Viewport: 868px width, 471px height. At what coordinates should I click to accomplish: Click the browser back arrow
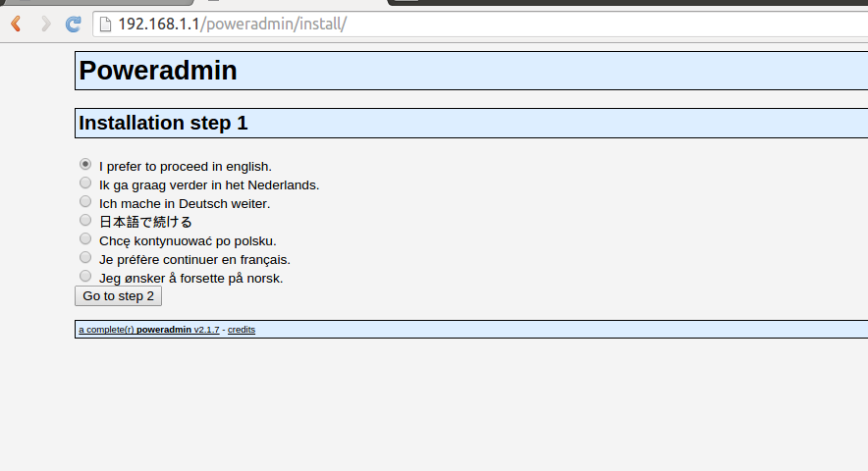16,24
